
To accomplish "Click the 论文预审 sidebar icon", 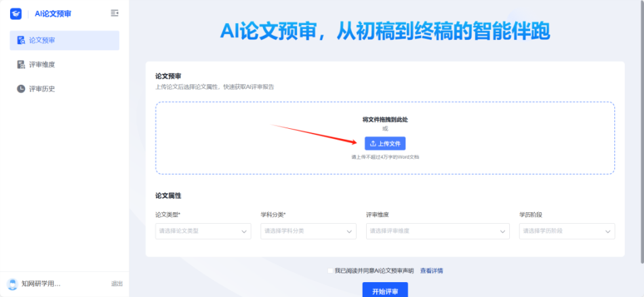I will coord(21,41).
